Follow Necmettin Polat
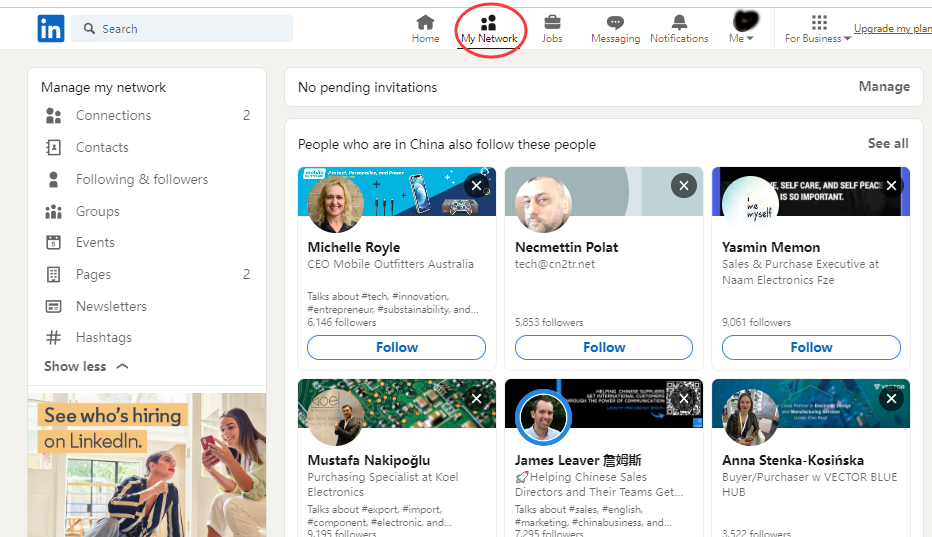This screenshot has width=932, height=537. (604, 347)
